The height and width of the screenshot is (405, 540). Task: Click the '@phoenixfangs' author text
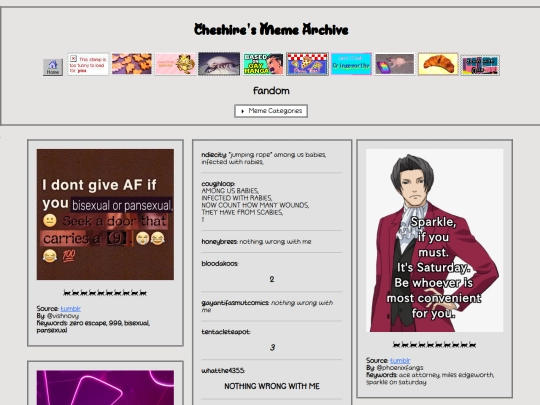pos(400,368)
